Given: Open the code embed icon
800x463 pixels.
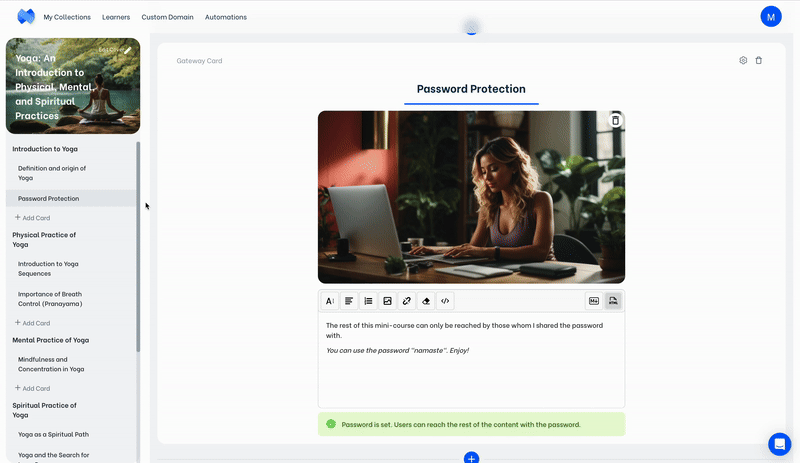Looking at the screenshot, I should coord(445,301).
